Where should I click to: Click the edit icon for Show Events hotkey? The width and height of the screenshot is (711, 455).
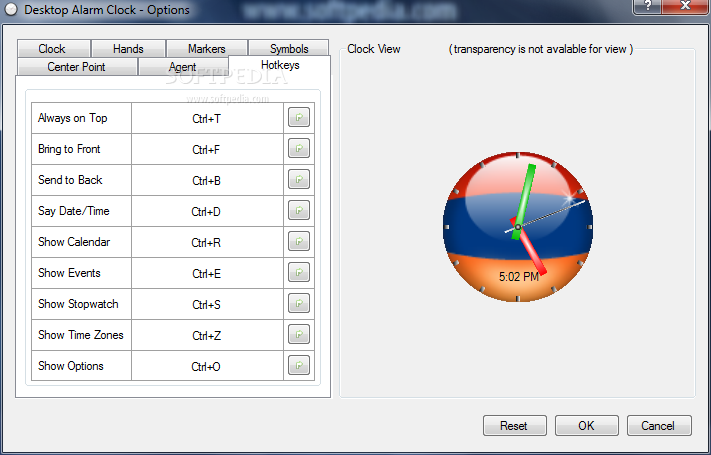[299, 272]
